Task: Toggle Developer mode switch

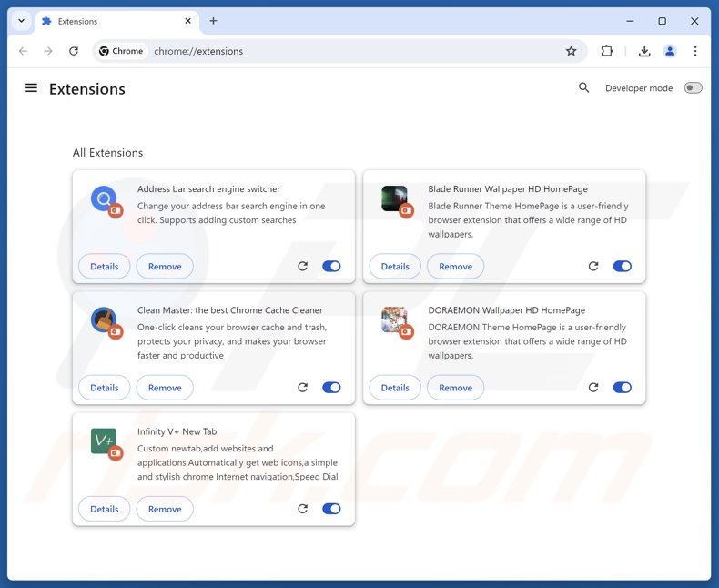Action: tap(693, 87)
